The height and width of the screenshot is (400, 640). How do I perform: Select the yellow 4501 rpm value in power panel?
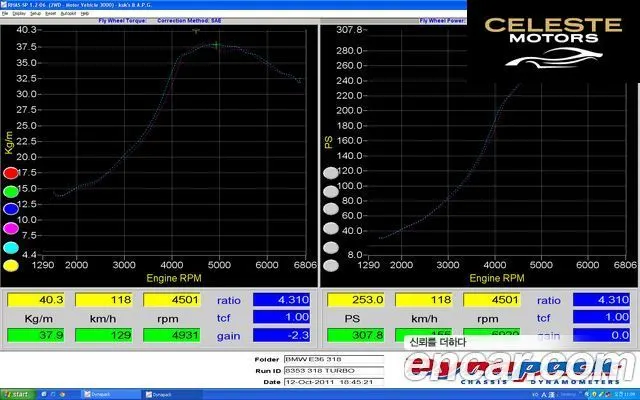[491, 300]
